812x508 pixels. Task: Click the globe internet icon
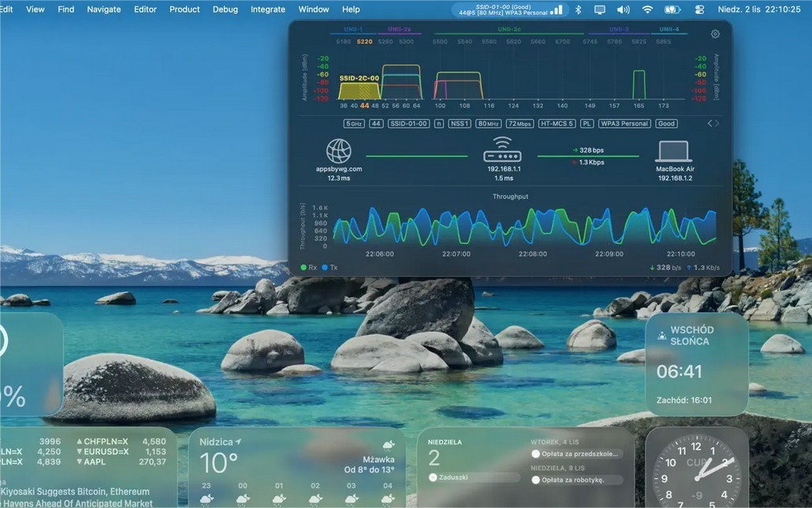pyautogui.click(x=339, y=151)
